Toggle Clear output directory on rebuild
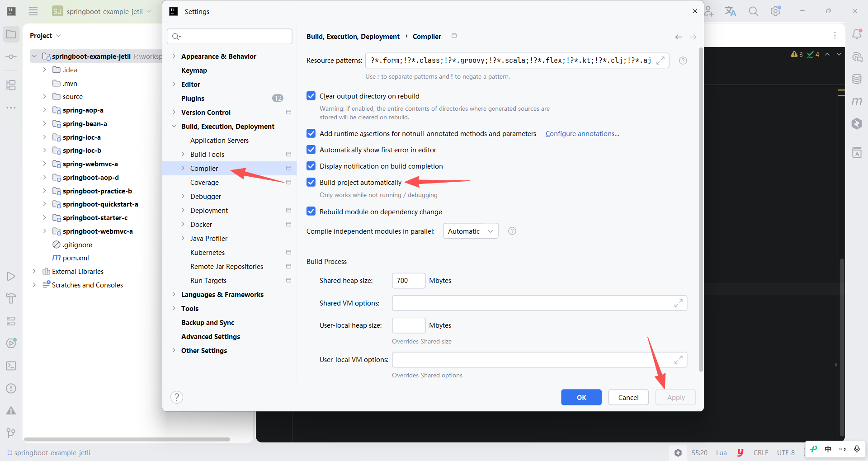Image resolution: width=868 pixels, height=461 pixels. pos(311,96)
